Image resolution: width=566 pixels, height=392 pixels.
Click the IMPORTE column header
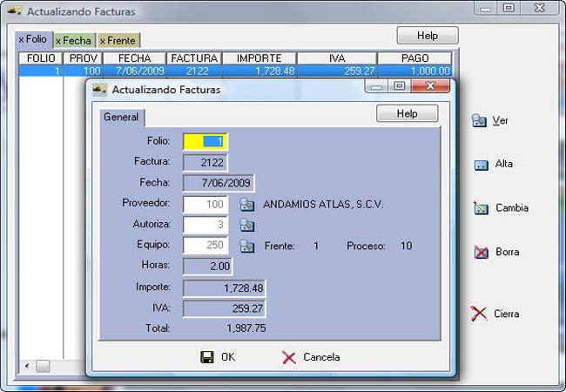259,58
